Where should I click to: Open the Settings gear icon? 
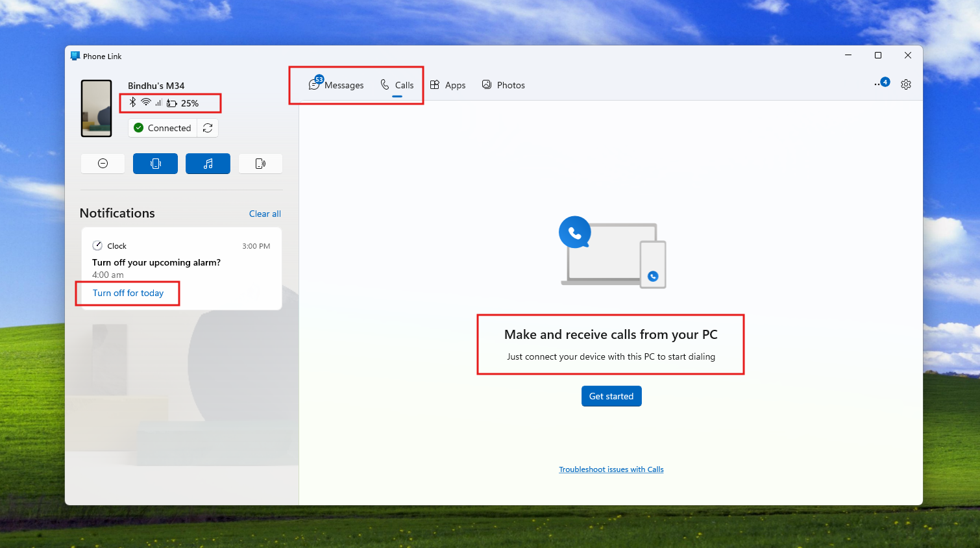(x=906, y=84)
